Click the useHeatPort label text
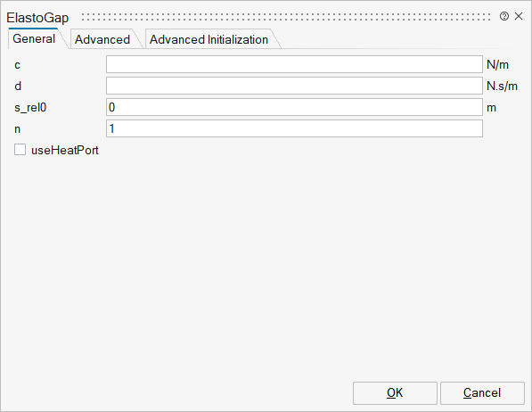Image resolution: width=532 pixels, height=412 pixels. tap(65, 150)
